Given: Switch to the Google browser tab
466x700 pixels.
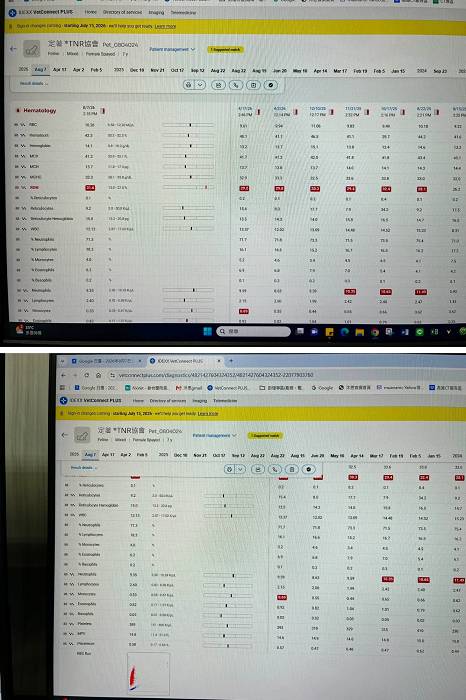Looking at the screenshot, I should [106, 361].
